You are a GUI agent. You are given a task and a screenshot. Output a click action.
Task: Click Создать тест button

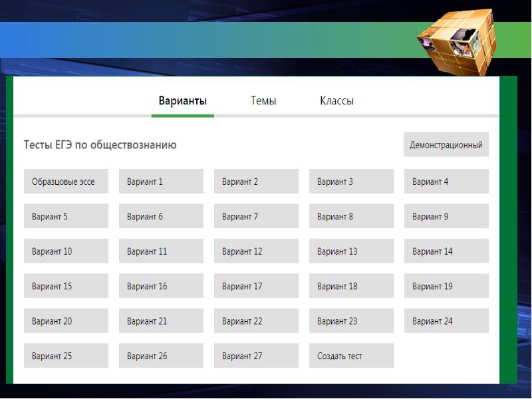tap(351, 356)
